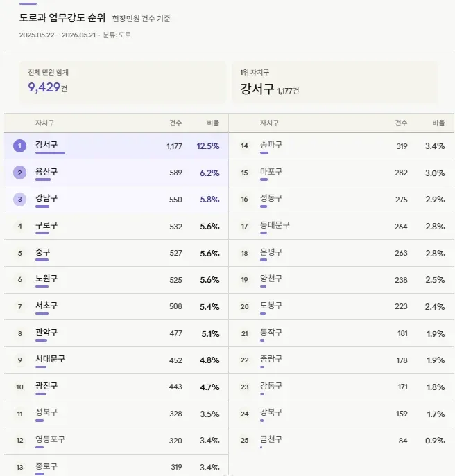Click the 178 count for 중랑구
This screenshot has width=455, height=476.
tap(402, 360)
